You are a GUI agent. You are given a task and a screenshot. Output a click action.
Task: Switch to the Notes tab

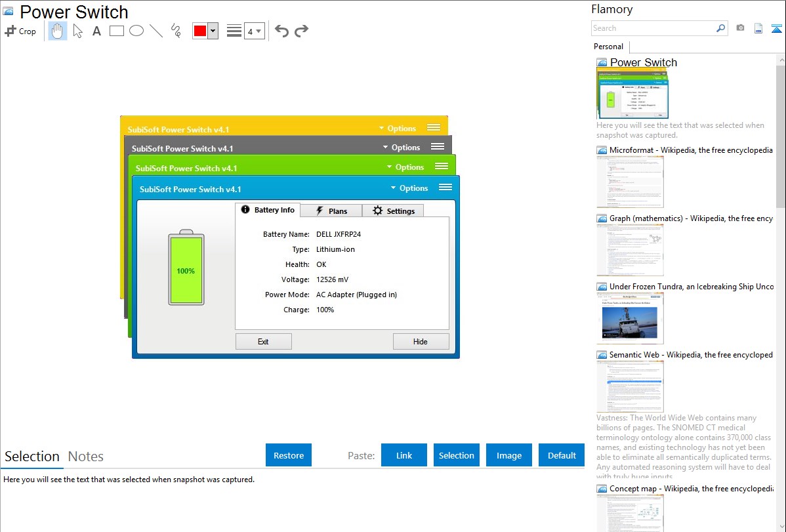86,457
